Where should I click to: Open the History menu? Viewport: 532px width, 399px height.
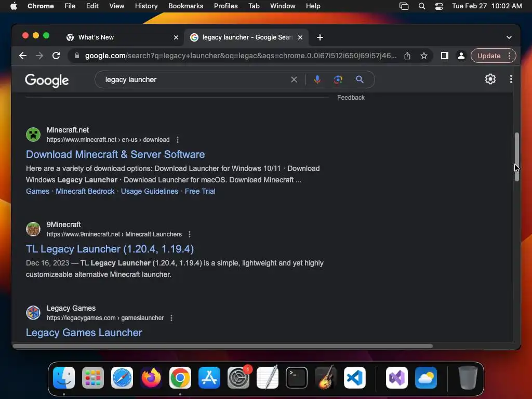tap(146, 6)
